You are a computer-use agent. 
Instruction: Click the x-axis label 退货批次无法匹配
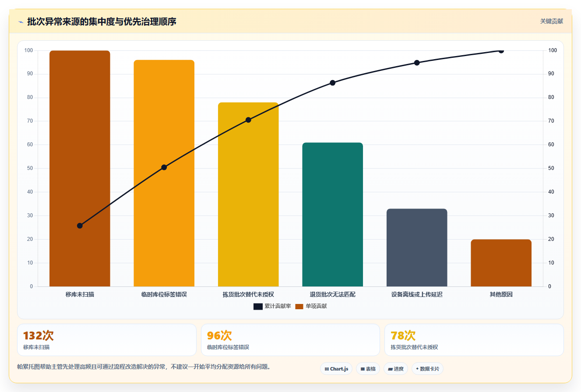pyautogui.click(x=333, y=294)
